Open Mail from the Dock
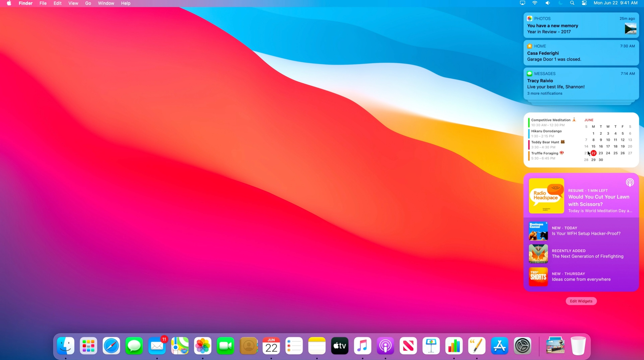Image resolution: width=644 pixels, height=360 pixels. point(157,346)
